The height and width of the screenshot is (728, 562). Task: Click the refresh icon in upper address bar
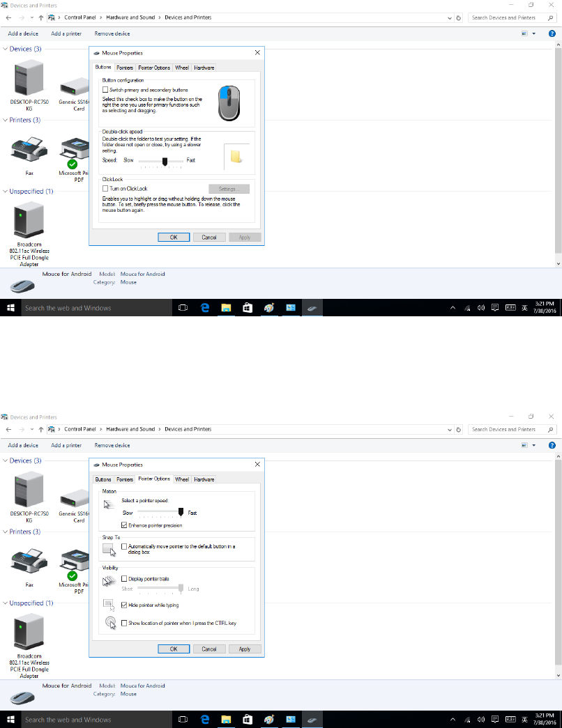click(458, 17)
